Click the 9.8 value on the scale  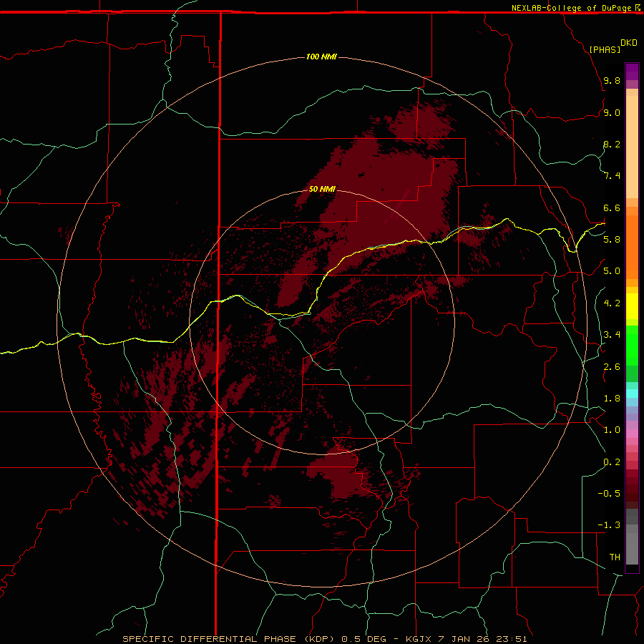coord(612,80)
